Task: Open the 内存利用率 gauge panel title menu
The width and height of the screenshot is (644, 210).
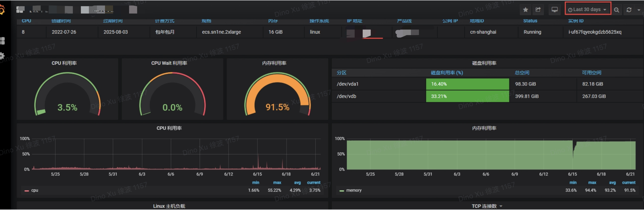Action: click(x=274, y=63)
